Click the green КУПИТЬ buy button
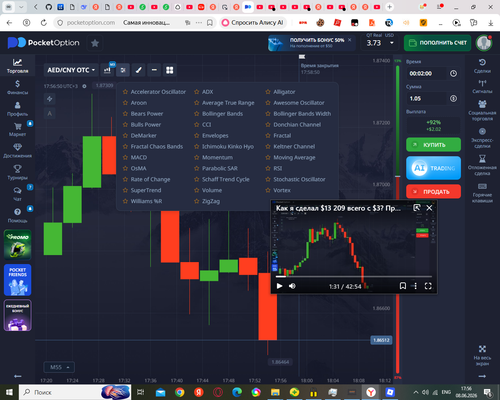This screenshot has height=400, width=500. [433, 145]
